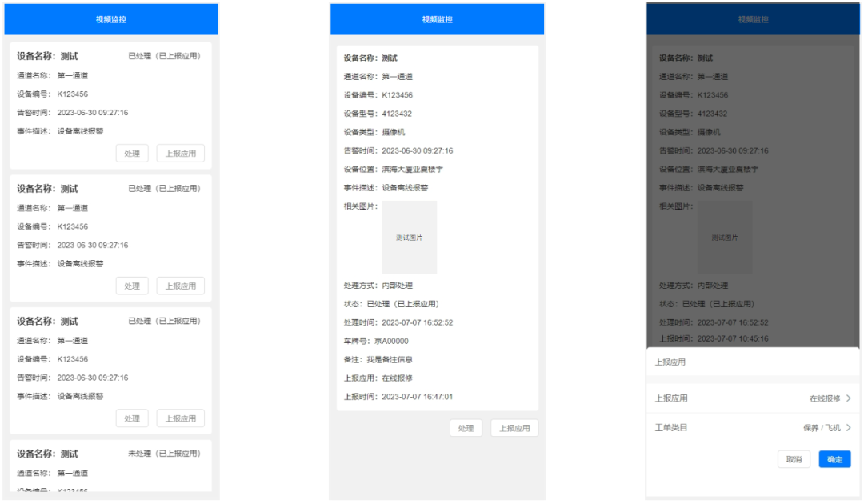864x504 pixels.
Task: Click 上报应用 below the middle detail card
Action: (514, 428)
